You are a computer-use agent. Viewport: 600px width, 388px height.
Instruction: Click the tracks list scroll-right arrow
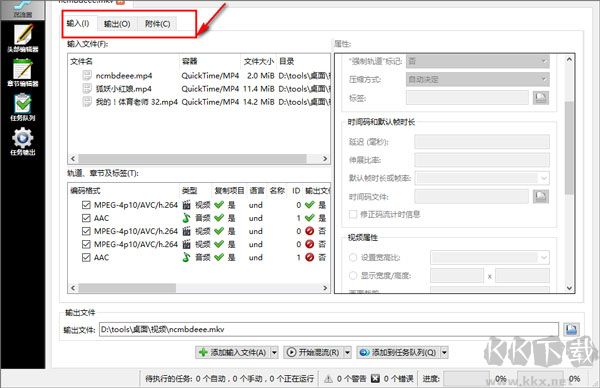pos(325,288)
